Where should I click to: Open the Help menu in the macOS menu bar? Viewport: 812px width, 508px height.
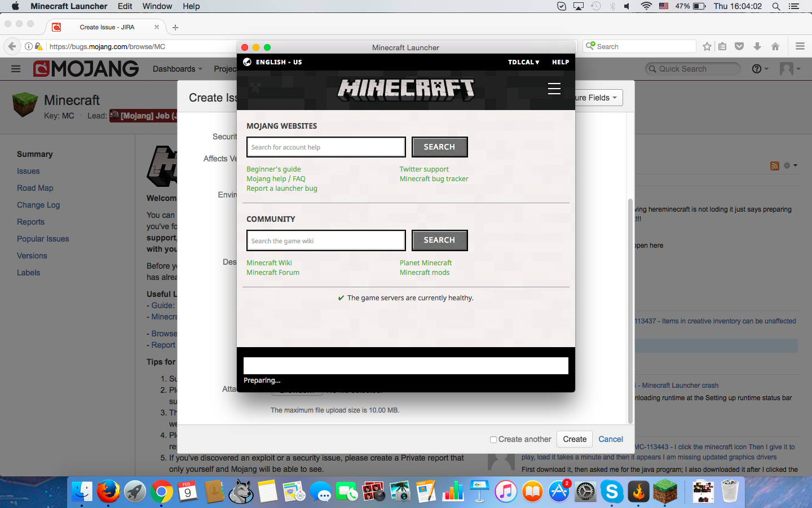pos(191,6)
